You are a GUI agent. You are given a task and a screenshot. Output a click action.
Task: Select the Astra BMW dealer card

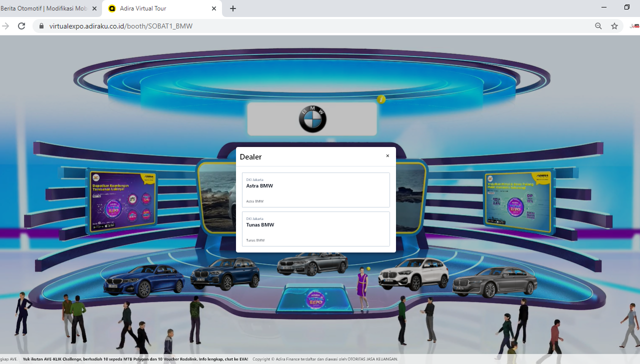[315, 190]
